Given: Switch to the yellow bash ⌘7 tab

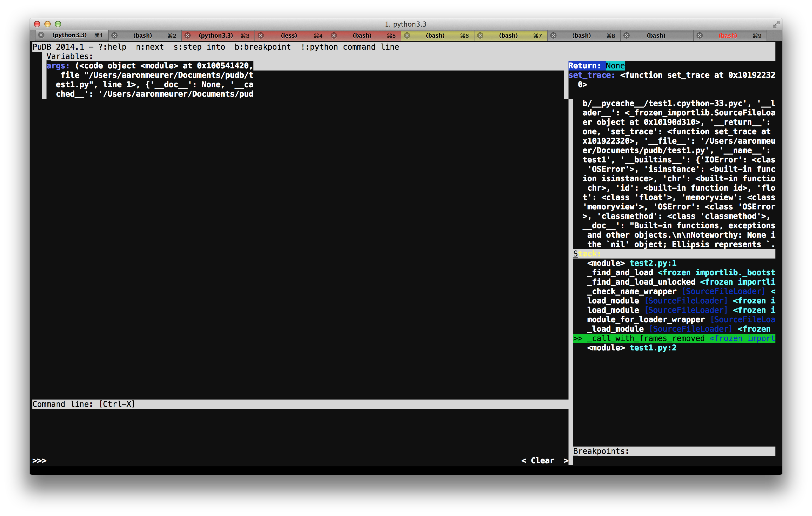Looking at the screenshot, I should click(x=511, y=36).
